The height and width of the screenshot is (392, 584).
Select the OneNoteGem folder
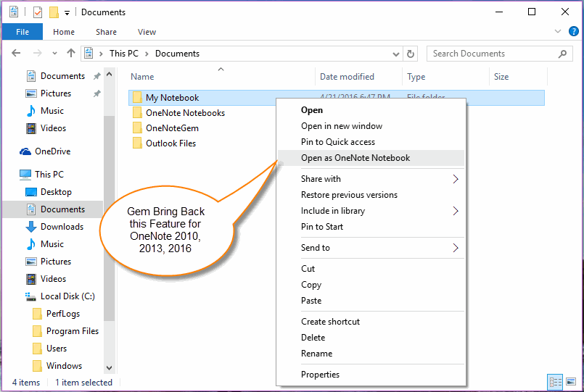point(165,128)
